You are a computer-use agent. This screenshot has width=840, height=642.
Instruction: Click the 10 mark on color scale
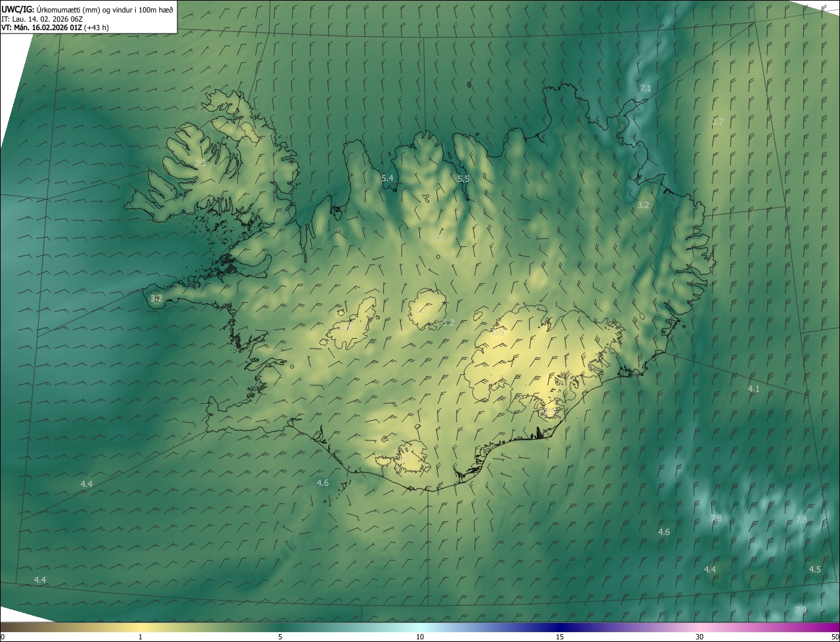point(420,637)
